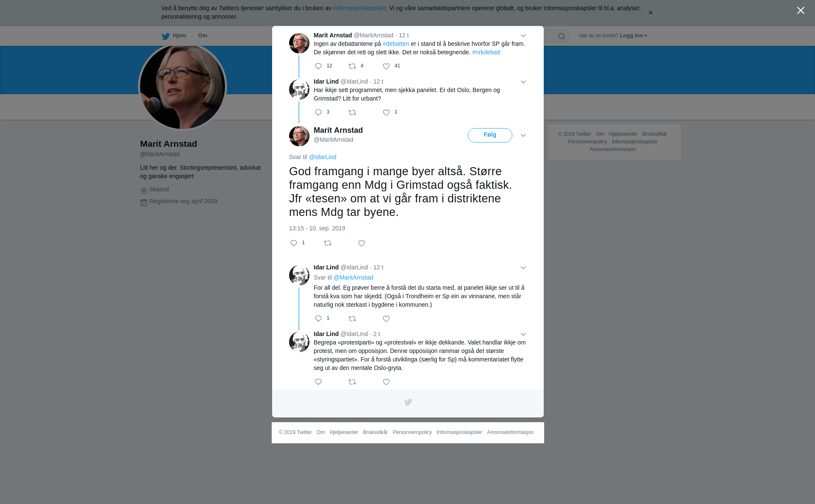The image size is (815, 504).
Task: Open more options on the main tweet
Action: [x=523, y=135]
